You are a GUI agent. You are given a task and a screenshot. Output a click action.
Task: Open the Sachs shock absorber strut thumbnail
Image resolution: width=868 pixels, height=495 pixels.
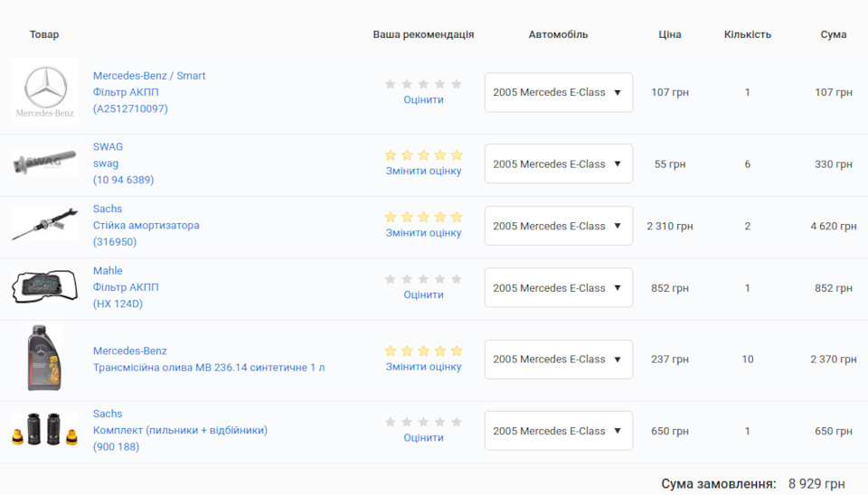click(x=44, y=224)
